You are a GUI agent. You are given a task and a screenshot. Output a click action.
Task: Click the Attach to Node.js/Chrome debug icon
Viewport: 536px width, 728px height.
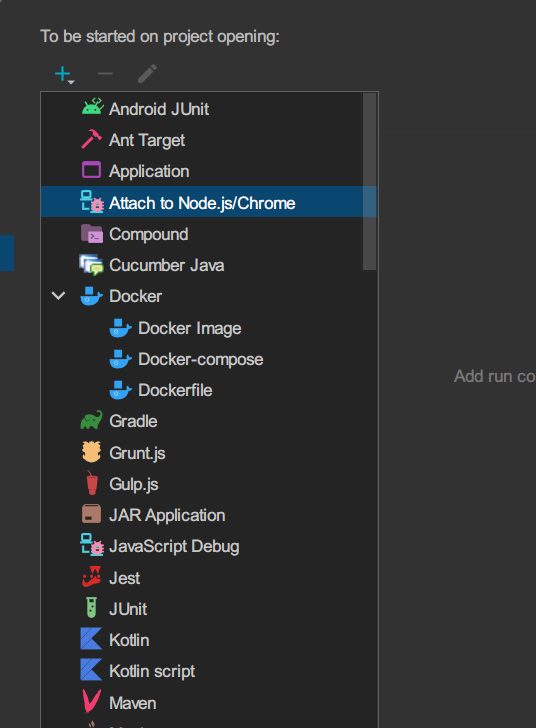point(92,202)
